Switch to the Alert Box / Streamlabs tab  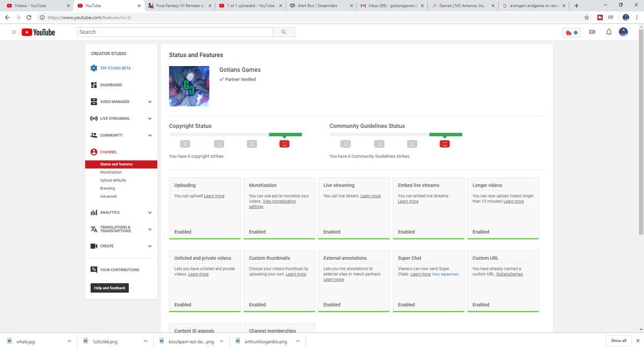[320, 5]
